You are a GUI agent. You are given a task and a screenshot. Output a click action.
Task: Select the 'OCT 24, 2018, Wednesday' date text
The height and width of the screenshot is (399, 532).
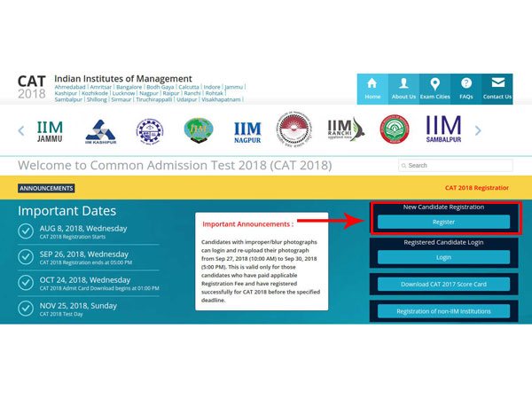(x=85, y=280)
